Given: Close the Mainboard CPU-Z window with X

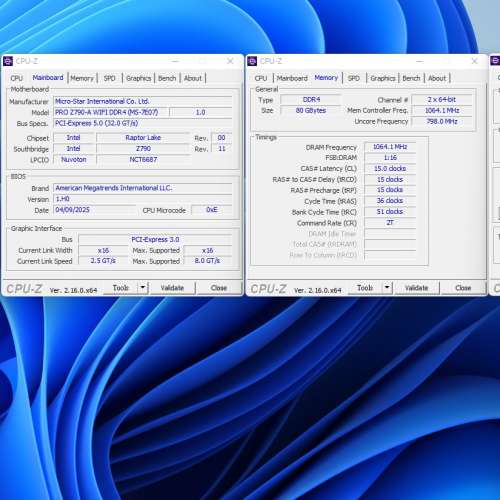Looking at the screenshot, I should coord(230,61).
